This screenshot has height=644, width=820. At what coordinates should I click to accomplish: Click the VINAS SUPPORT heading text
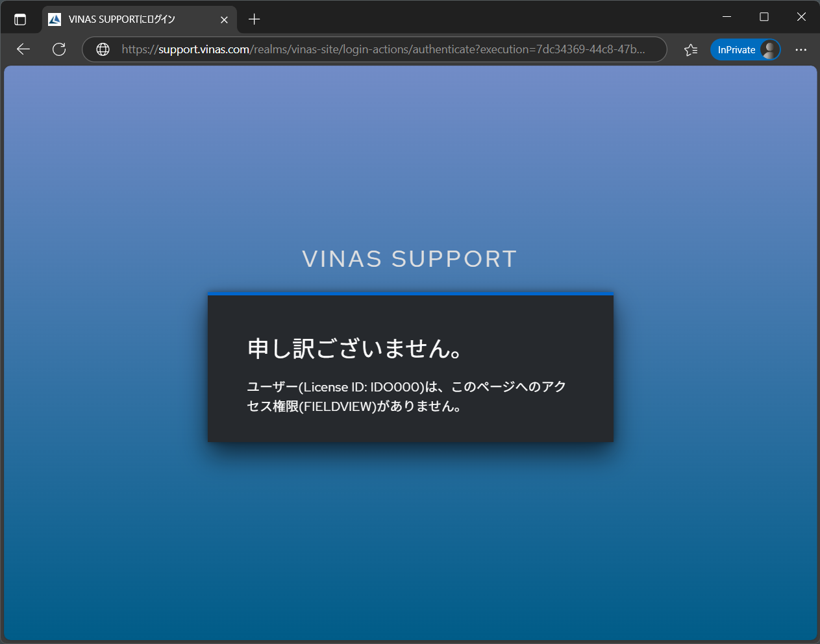[x=410, y=259]
